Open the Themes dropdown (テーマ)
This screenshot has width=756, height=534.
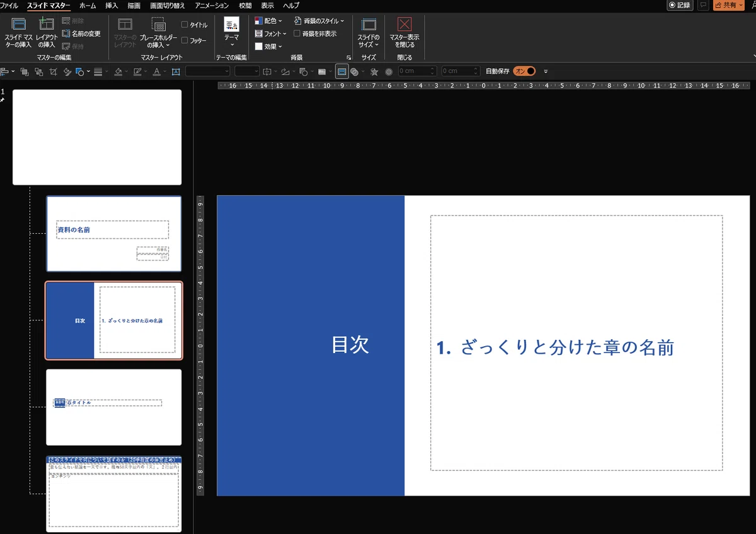click(x=231, y=32)
